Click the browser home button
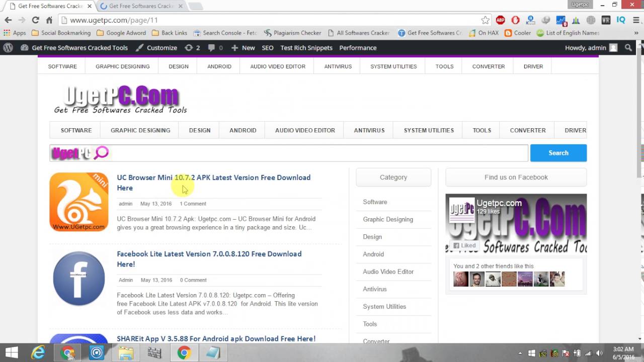This screenshot has width=644, height=362. (49, 20)
